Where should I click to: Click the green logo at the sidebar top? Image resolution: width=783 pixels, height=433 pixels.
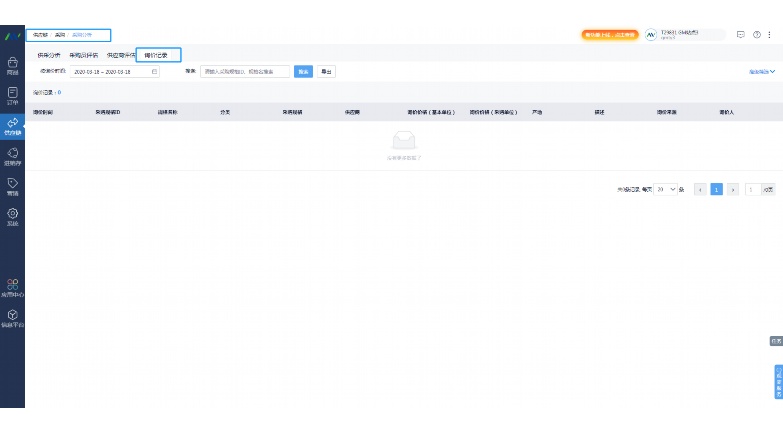coord(12,36)
